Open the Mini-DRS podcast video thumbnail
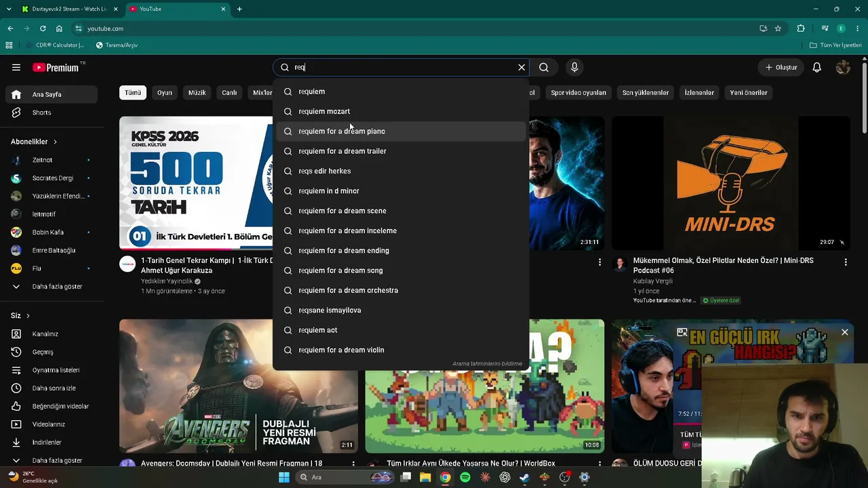The height and width of the screenshot is (488, 868). 731,183
